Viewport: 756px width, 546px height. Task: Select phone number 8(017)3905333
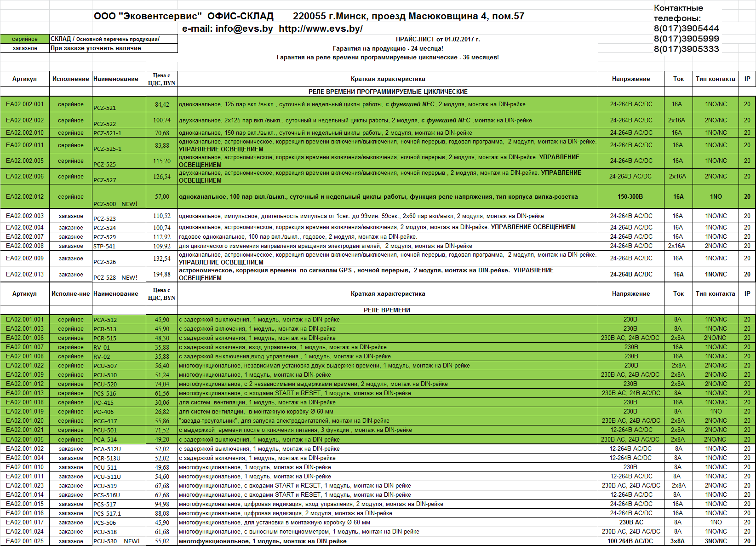click(x=686, y=49)
